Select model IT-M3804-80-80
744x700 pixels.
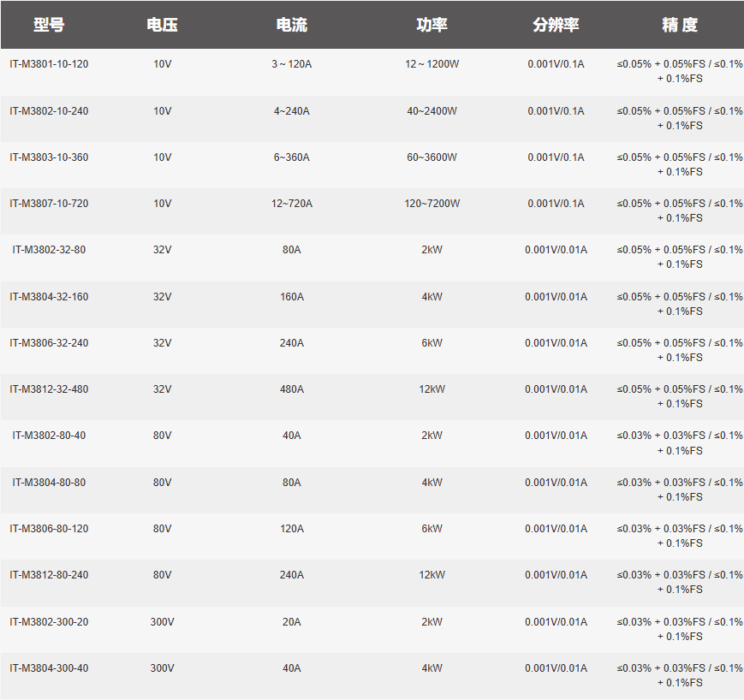tap(49, 483)
